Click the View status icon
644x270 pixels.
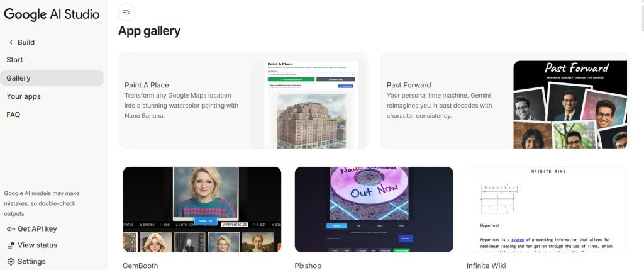pos(11,245)
